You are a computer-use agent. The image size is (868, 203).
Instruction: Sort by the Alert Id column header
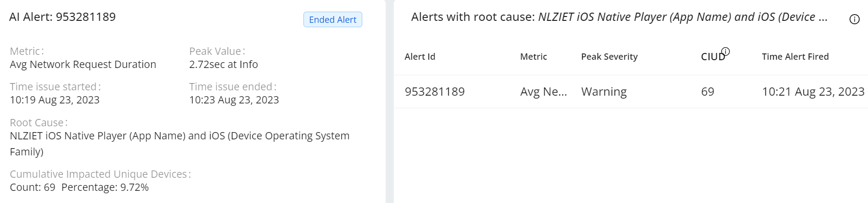[420, 57]
